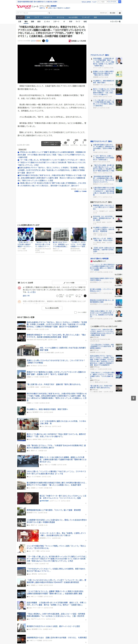Open the ランキング navigation tab
This screenshot has height=644, width=138.
tap(86, 17)
